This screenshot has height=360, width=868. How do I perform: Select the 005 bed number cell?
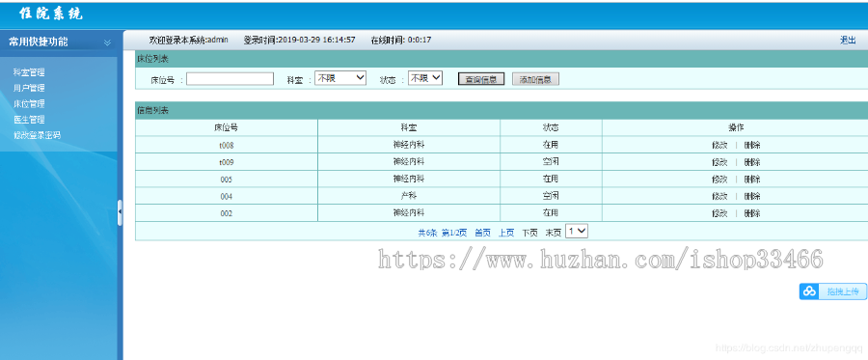(227, 180)
